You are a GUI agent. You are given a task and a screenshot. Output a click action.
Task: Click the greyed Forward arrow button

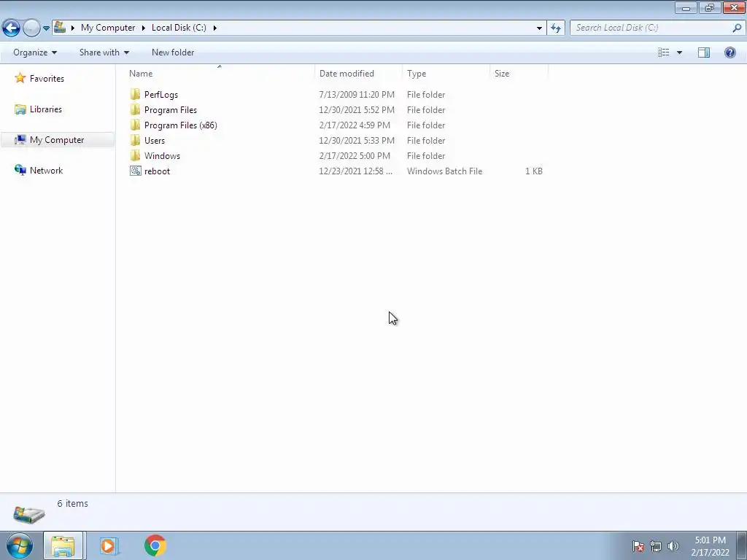tap(31, 28)
